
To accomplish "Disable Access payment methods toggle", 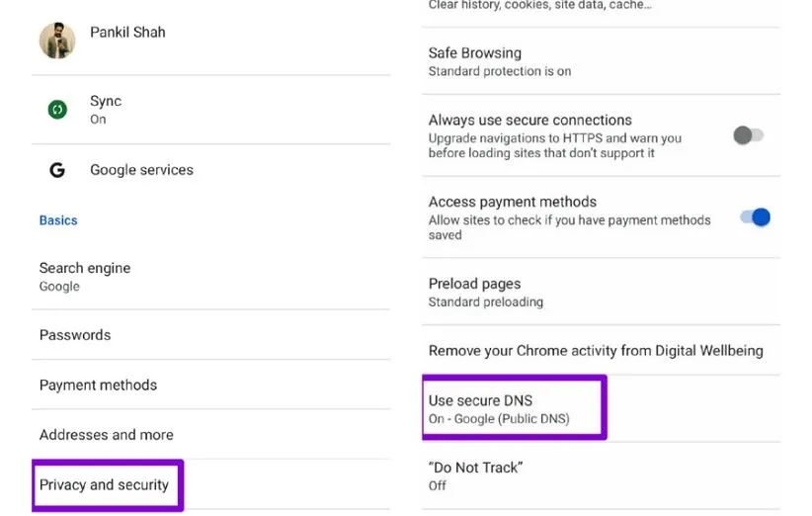I will coord(755,217).
